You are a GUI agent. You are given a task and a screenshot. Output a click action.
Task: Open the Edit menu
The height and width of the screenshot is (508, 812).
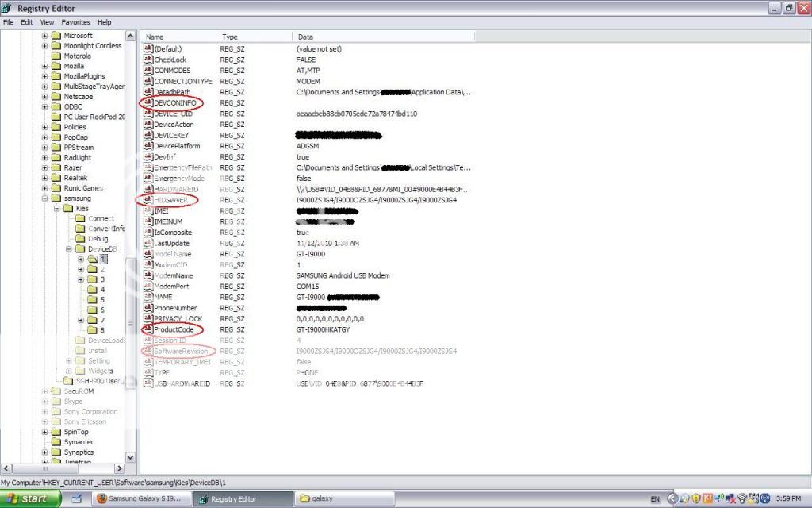27,22
